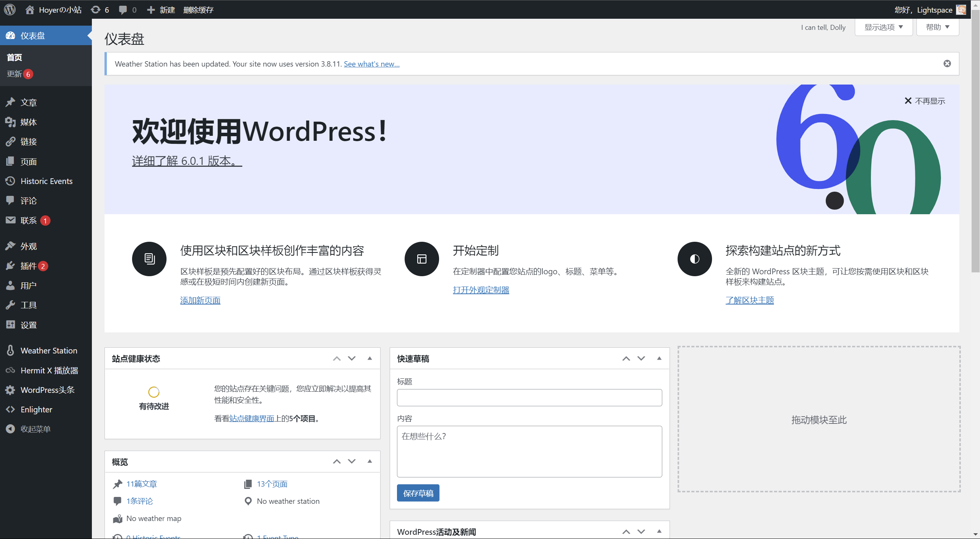Open the 用户 users menu

[46, 285]
